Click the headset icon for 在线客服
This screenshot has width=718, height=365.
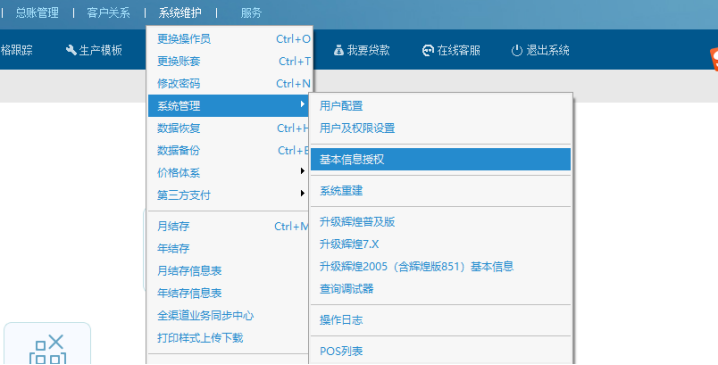[428, 50]
